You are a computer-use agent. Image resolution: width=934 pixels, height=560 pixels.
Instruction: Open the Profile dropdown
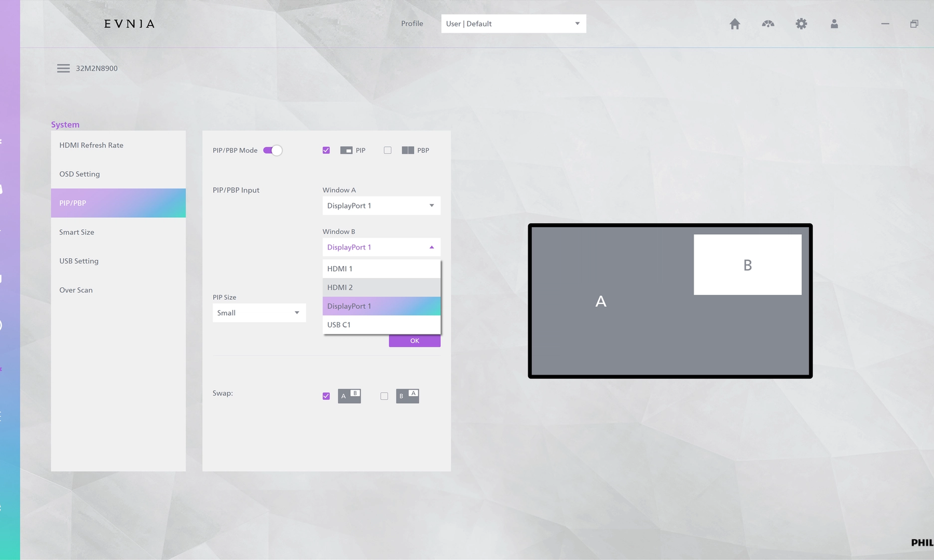[514, 24]
